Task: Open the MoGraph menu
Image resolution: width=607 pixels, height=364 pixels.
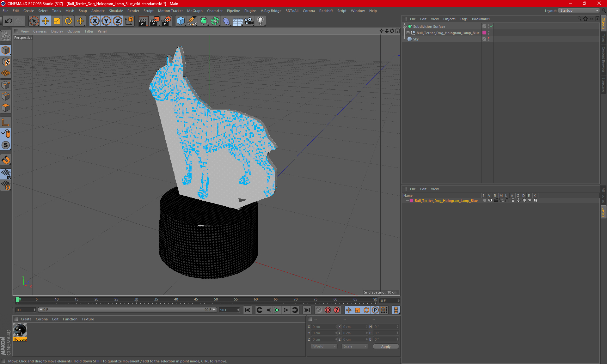Action: pos(195,11)
